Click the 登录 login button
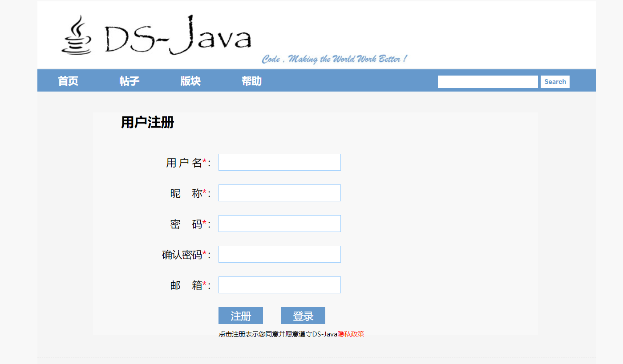 [x=303, y=316]
